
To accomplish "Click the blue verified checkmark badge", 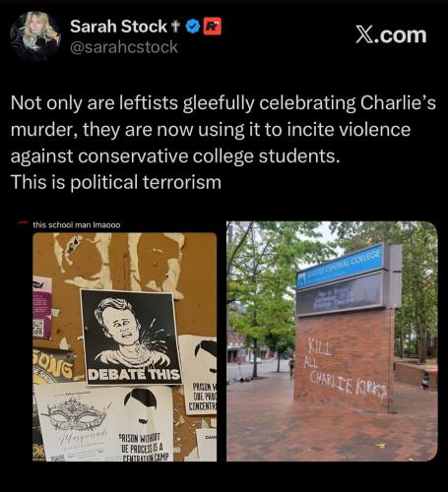I will point(193,27).
